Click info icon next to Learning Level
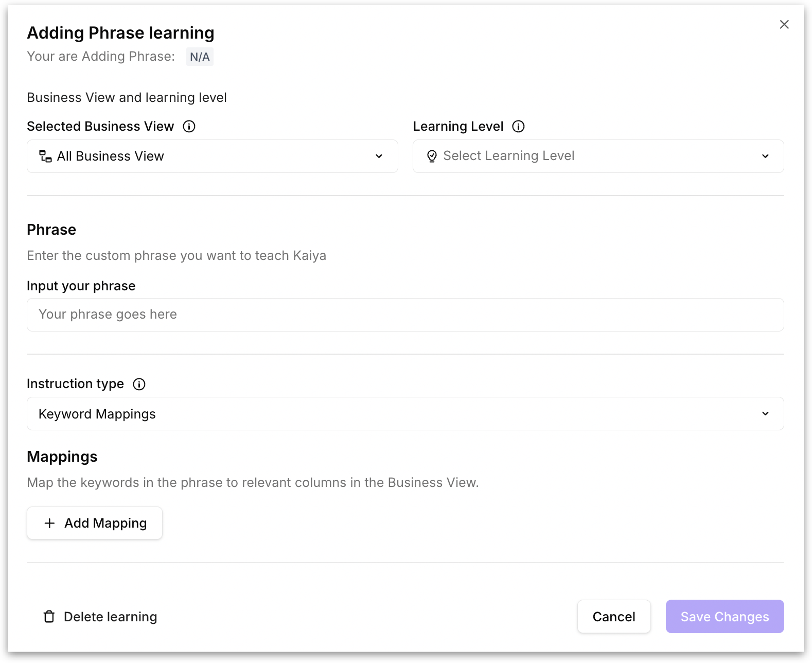The width and height of the screenshot is (812, 663). [518, 126]
